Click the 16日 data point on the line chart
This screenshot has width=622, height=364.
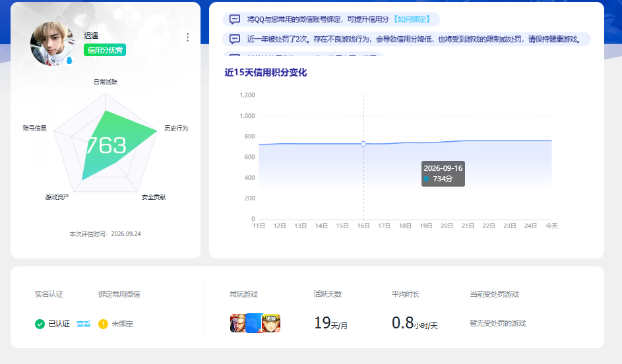point(363,144)
